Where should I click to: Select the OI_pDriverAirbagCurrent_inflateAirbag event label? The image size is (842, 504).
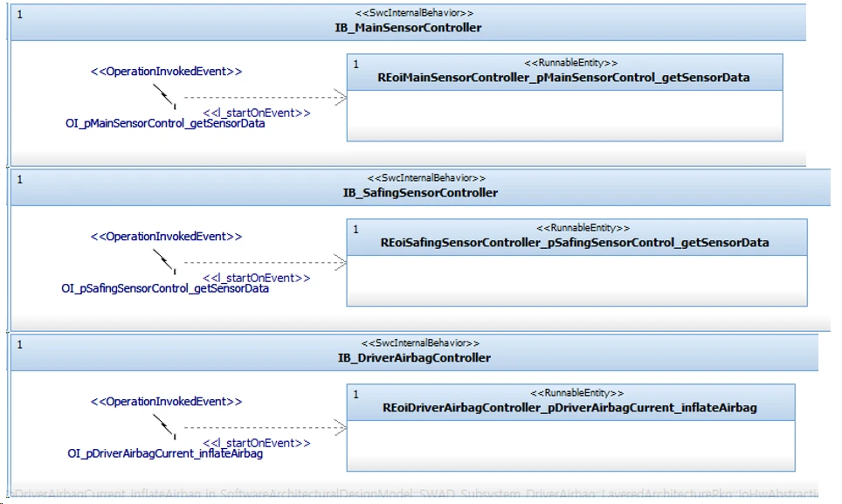click(x=165, y=453)
